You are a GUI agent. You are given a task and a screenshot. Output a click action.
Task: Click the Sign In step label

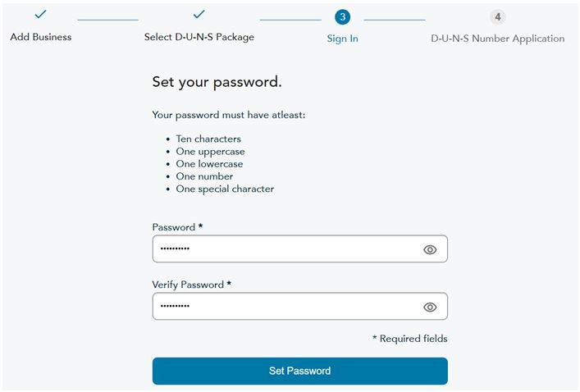click(x=342, y=39)
